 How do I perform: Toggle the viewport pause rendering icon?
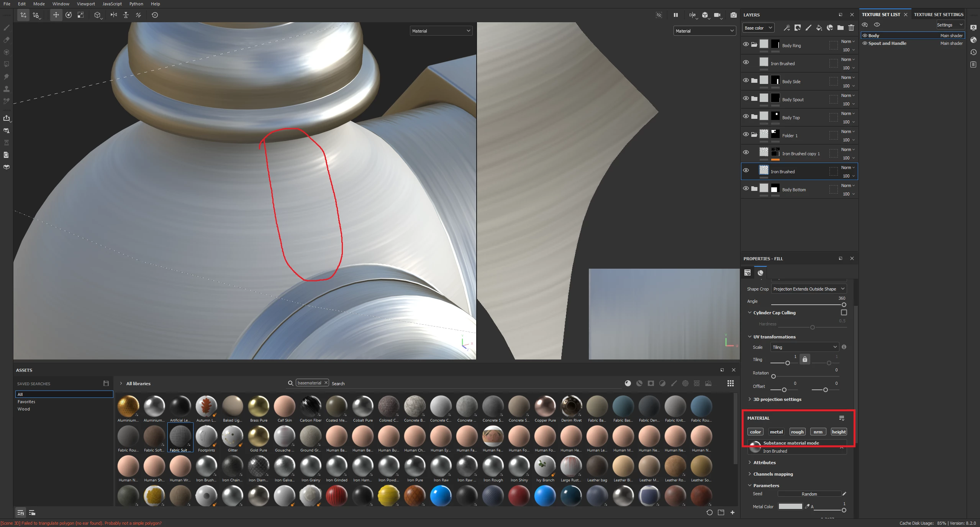tap(676, 15)
